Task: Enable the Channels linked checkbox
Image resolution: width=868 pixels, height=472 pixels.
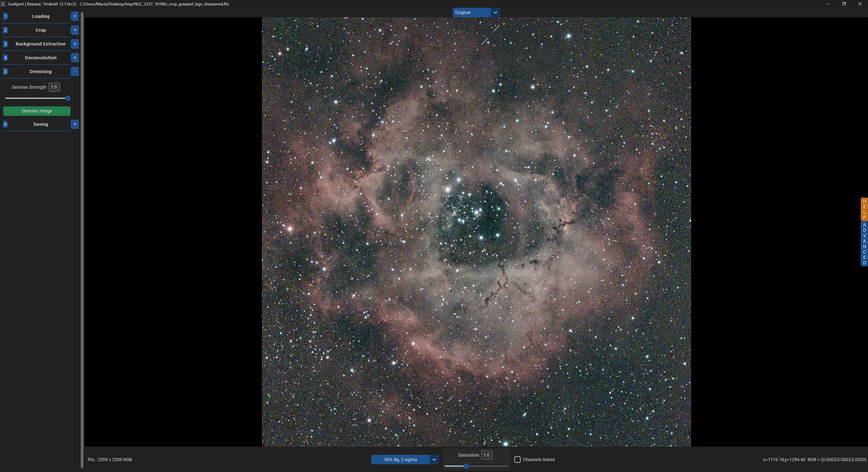Action: (x=517, y=460)
